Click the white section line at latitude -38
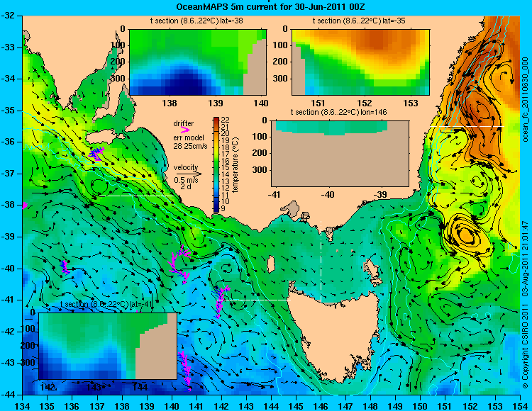Image resolution: width=532 pixels, height=411 pixels. click(x=136, y=196)
